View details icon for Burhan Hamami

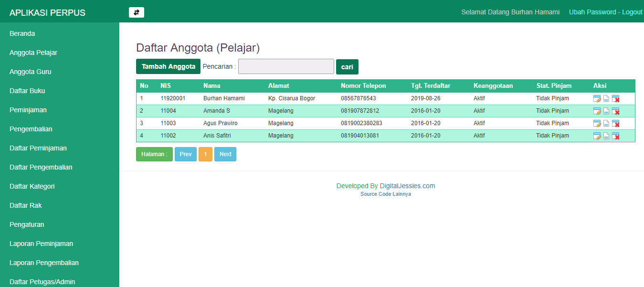(606, 98)
